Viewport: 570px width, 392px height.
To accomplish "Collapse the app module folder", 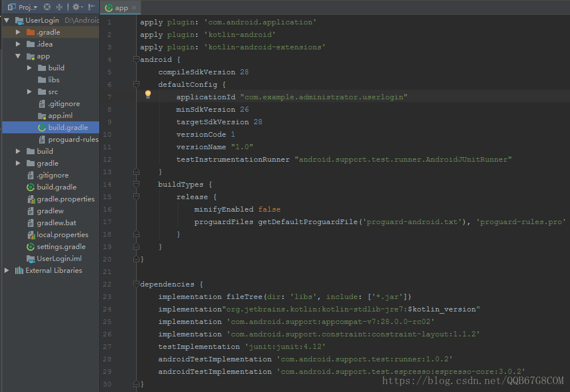I will pos(18,56).
